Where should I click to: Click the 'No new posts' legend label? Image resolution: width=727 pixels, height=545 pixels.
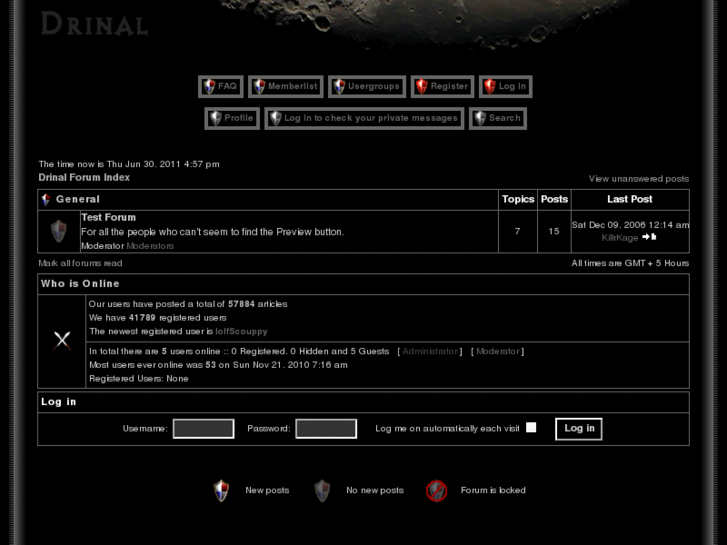(x=375, y=490)
